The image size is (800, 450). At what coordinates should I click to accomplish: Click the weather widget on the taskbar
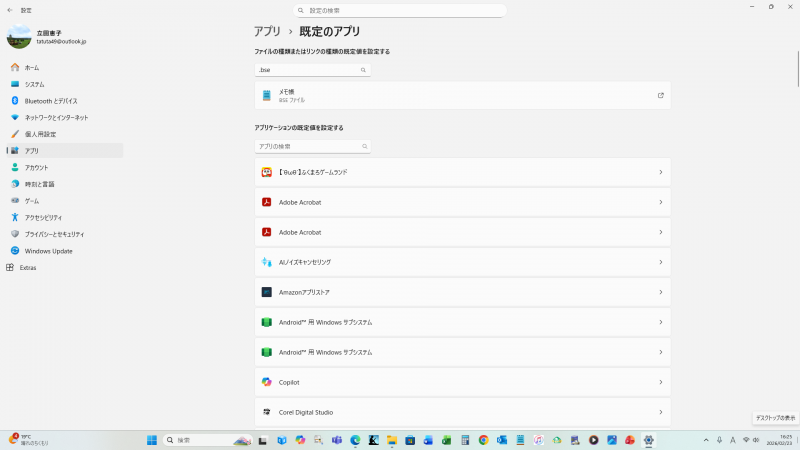tap(28, 440)
